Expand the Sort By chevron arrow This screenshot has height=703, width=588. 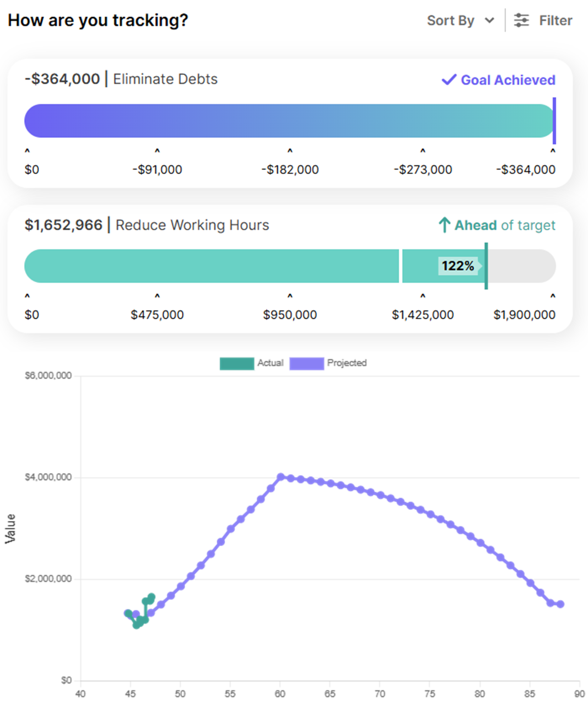pos(489,21)
